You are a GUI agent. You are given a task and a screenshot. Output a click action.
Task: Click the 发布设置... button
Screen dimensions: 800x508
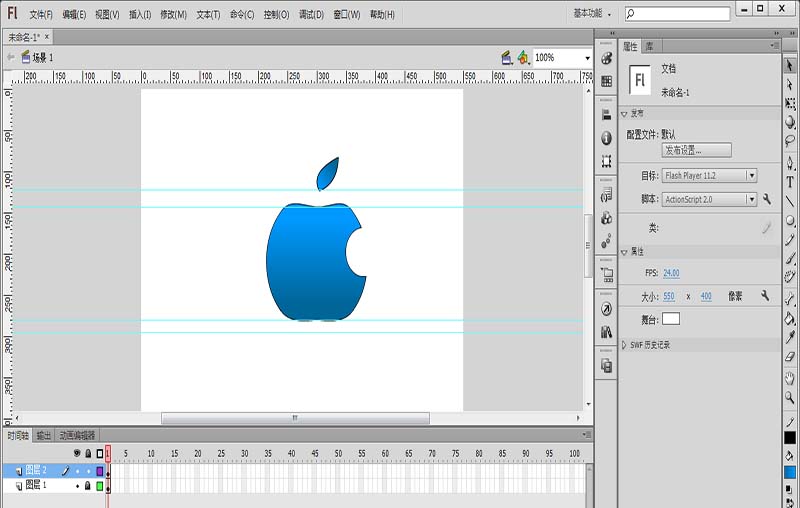pos(696,150)
